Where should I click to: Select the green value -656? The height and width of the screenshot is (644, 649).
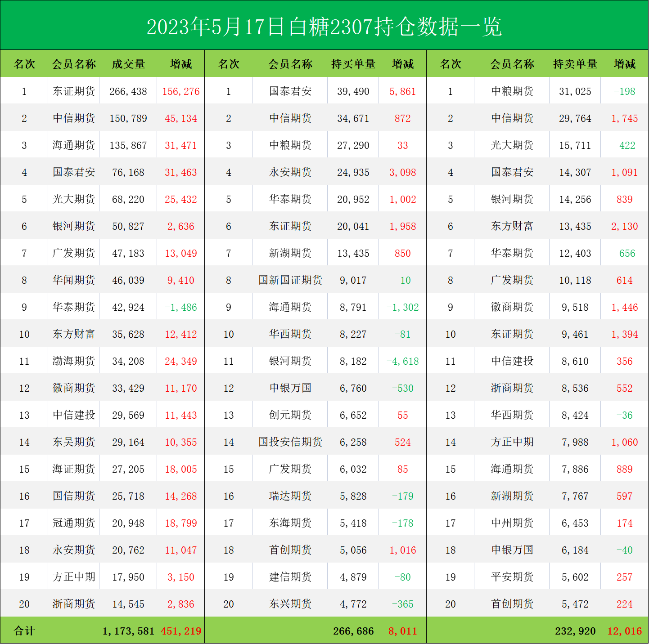tap(625, 253)
